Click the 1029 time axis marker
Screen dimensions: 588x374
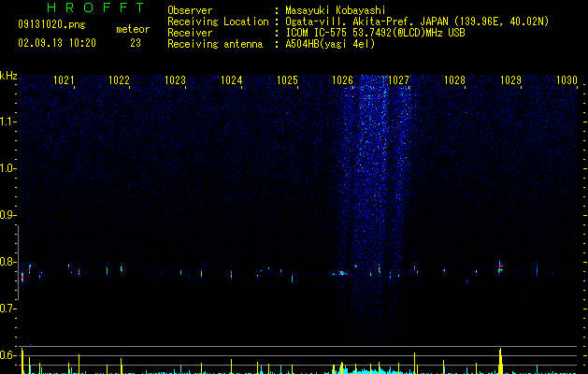pos(510,80)
